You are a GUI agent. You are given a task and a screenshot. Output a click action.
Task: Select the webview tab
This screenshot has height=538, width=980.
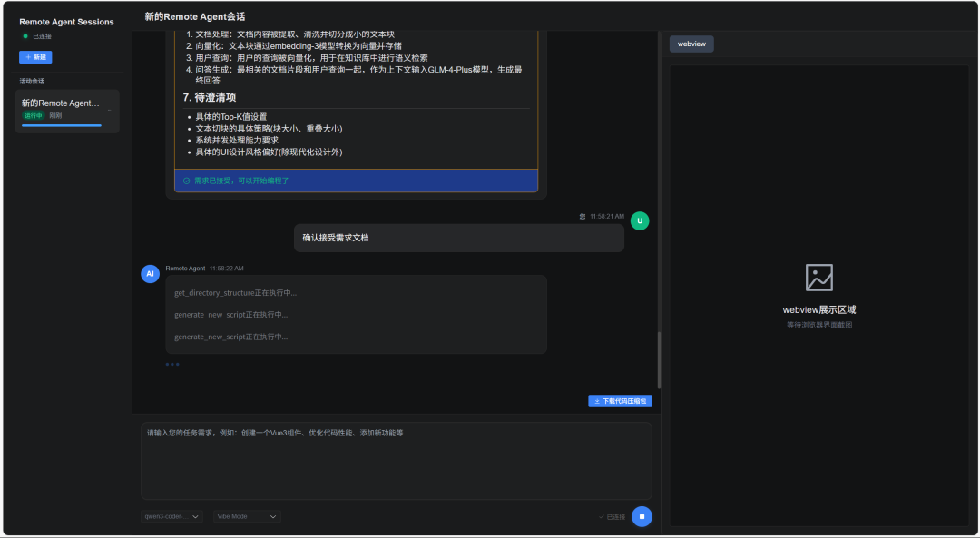[691, 44]
